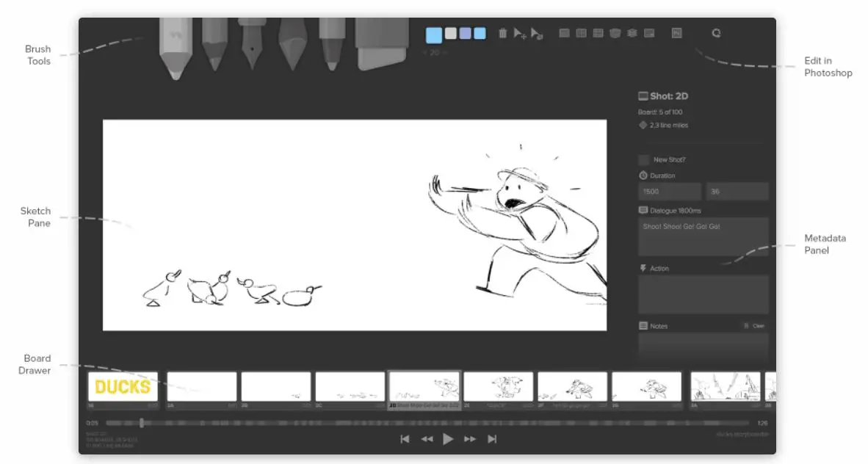Click the Duration field showing 1500

point(670,192)
